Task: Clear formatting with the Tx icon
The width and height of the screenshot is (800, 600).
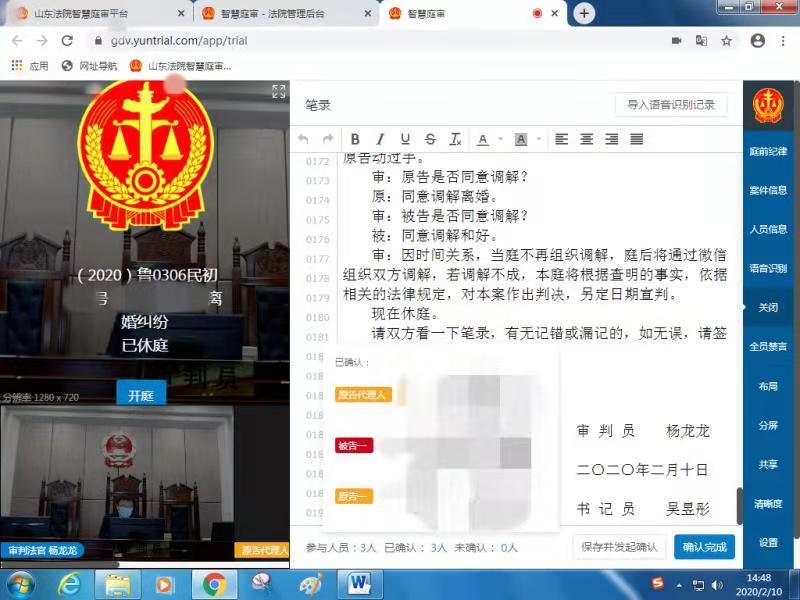Action: click(x=456, y=139)
